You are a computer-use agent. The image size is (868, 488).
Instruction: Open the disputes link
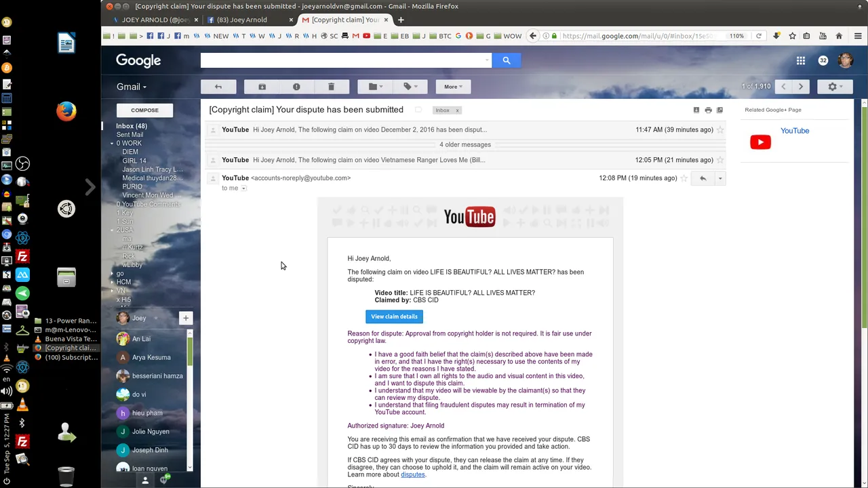point(413,474)
